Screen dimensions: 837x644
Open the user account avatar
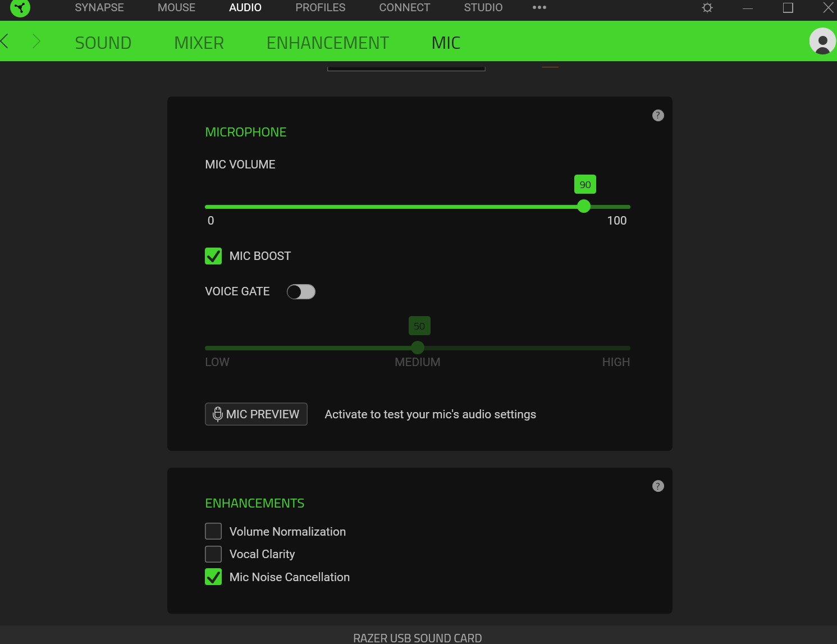pyautogui.click(x=822, y=41)
